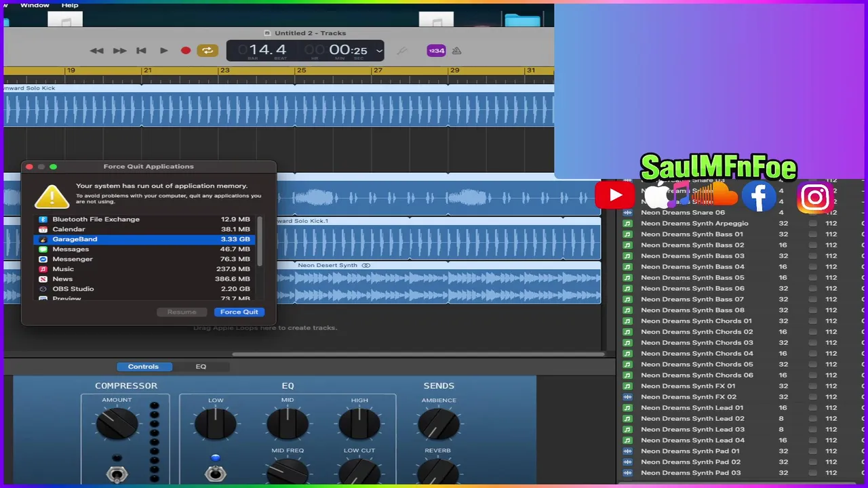Click the Compressor AMOUNT knob
Screen dimensions: 868x488
(x=117, y=424)
